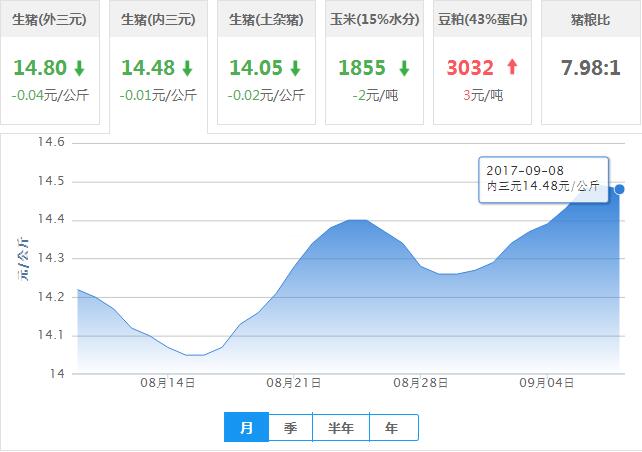Click the down arrow beside 1855

point(404,68)
